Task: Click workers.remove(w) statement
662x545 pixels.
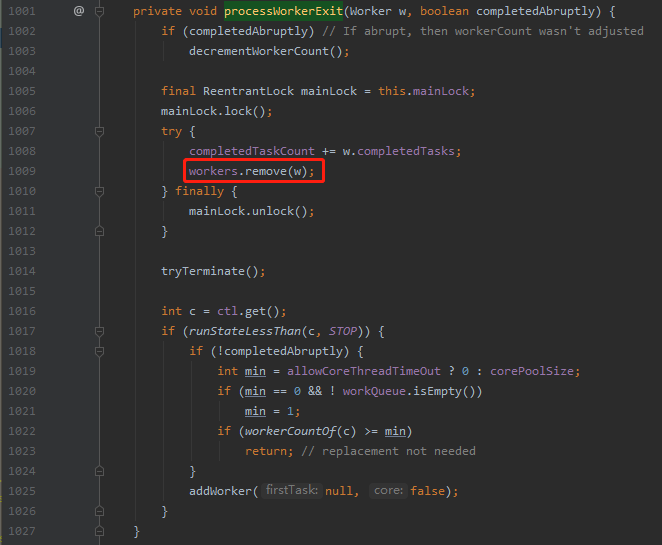Action: click(251, 171)
